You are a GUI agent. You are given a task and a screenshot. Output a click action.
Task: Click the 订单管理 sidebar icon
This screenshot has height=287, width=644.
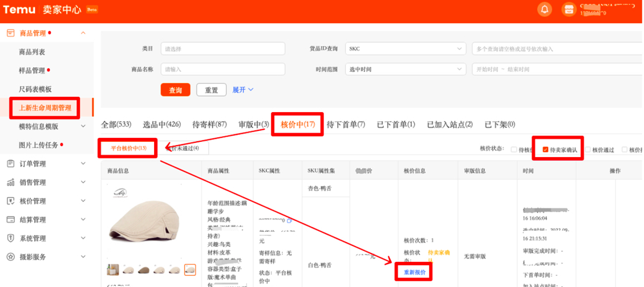point(10,164)
